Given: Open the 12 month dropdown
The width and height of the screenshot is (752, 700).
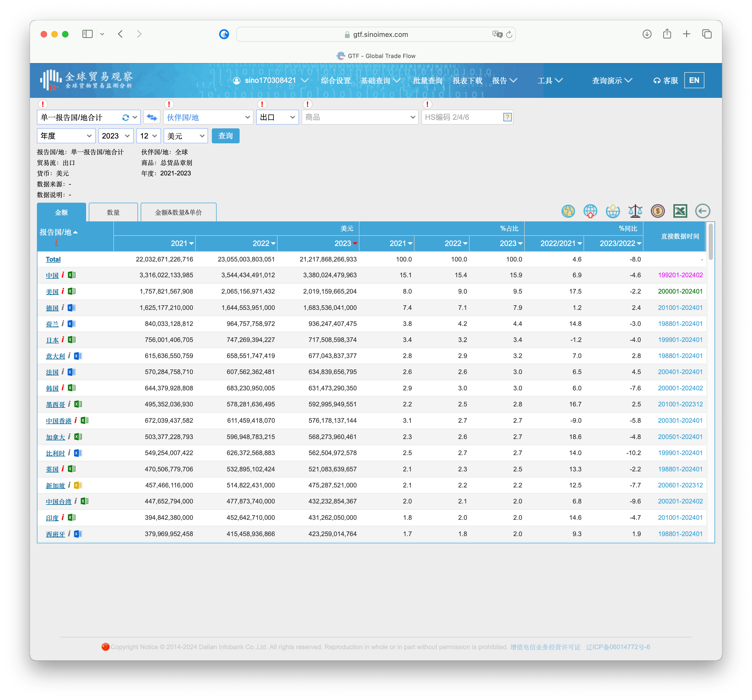Looking at the screenshot, I should 148,136.
